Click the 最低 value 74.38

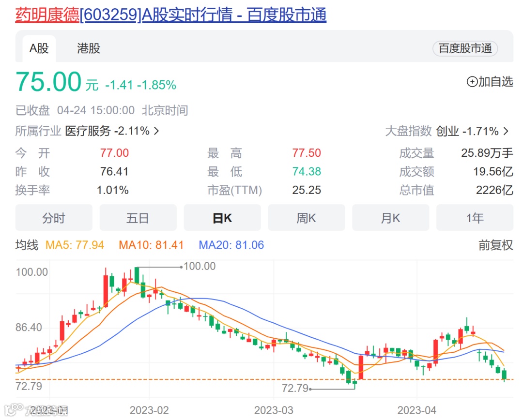(307, 172)
